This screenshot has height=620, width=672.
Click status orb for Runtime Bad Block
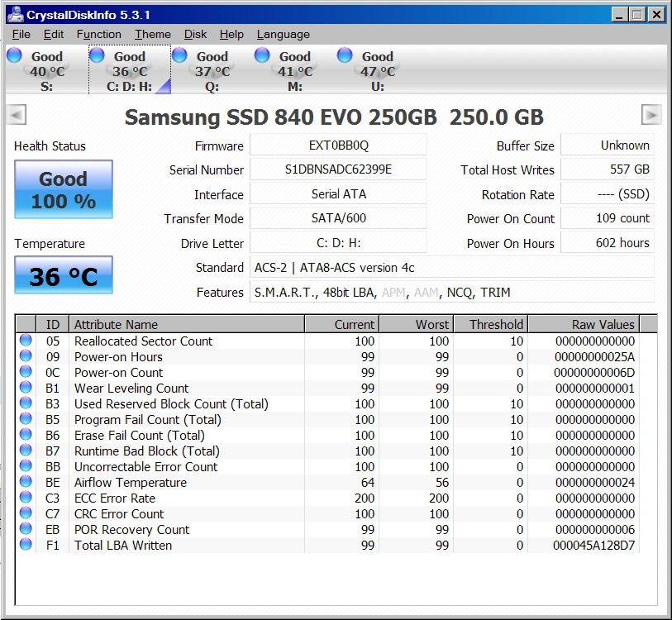coord(26,451)
